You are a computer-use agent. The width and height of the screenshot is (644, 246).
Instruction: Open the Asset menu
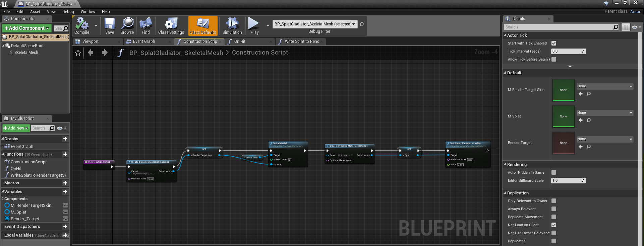pyautogui.click(x=35, y=12)
